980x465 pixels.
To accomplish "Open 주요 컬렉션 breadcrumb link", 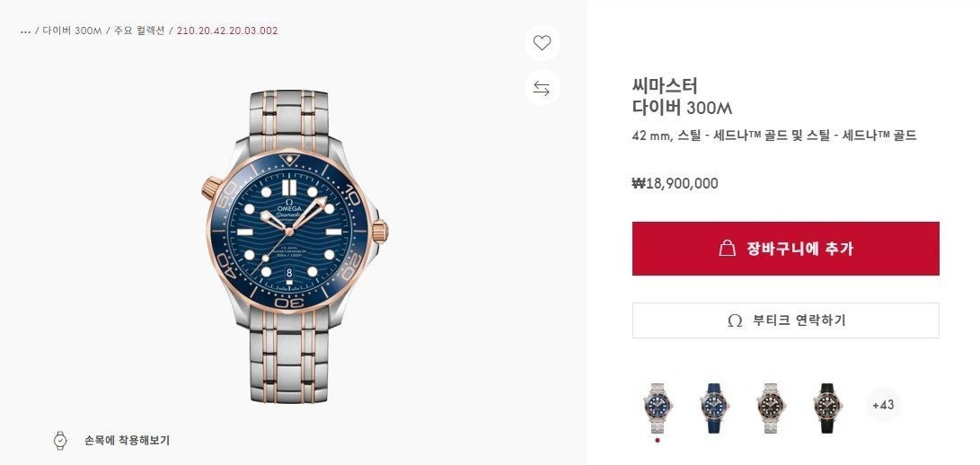I will click(139, 31).
